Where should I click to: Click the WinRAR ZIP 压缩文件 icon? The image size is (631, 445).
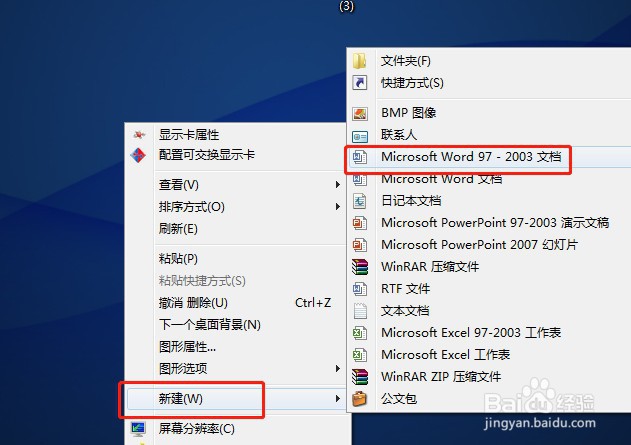[x=359, y=377]
